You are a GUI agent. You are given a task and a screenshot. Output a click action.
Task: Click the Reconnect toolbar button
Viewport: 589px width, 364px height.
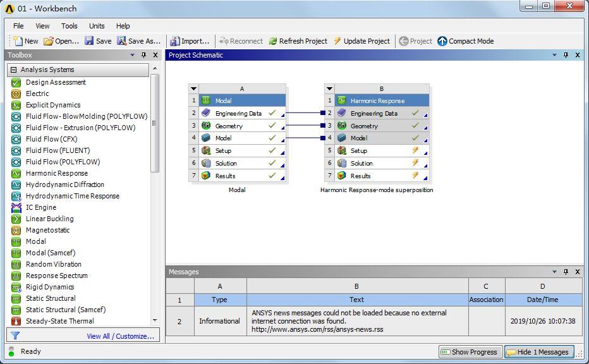(241, 41)
